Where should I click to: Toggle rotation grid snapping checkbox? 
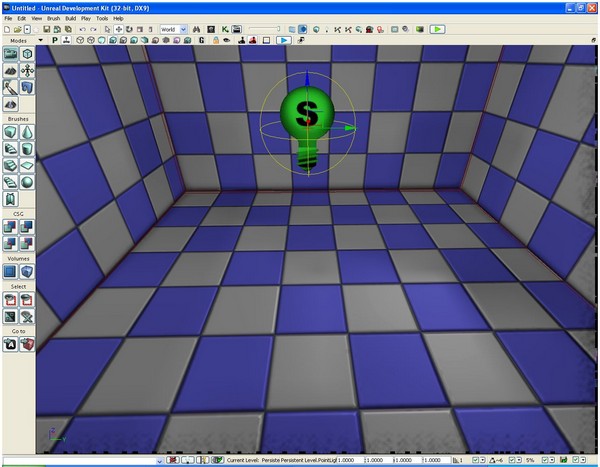(512, 460)
